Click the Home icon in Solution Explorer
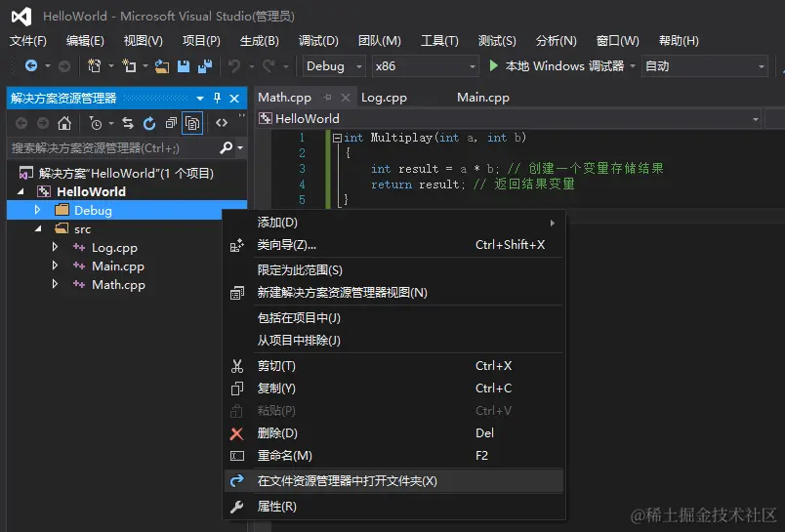 point(64,123)
